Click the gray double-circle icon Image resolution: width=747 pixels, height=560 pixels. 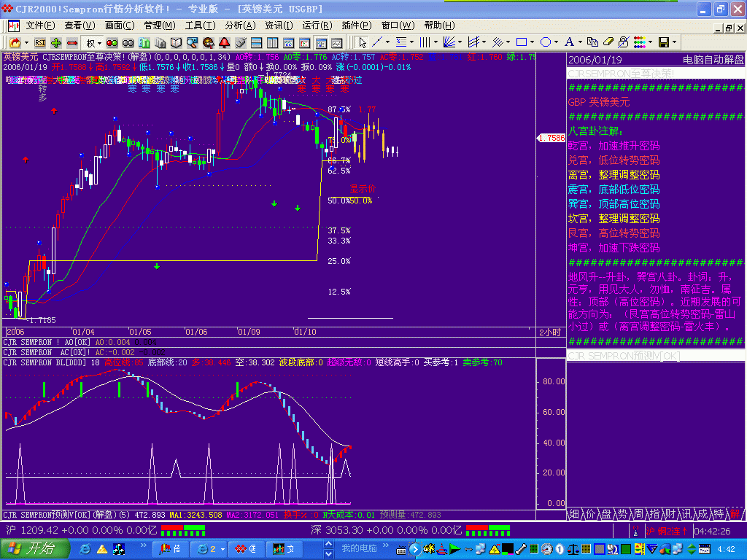pyautogui.click(x=128, y=43)
